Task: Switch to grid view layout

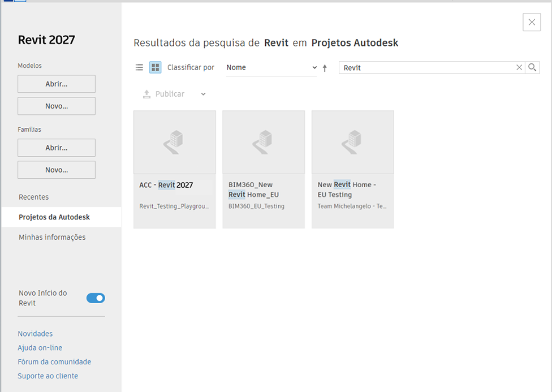Action: point(155,67)
